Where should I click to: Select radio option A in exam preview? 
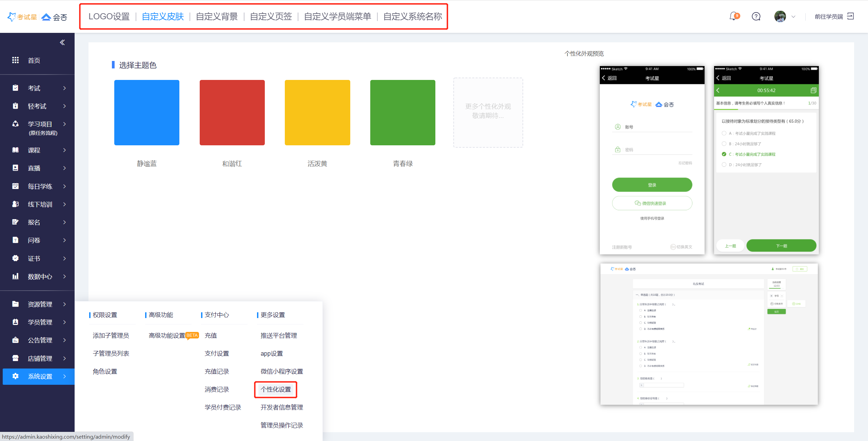724,133
